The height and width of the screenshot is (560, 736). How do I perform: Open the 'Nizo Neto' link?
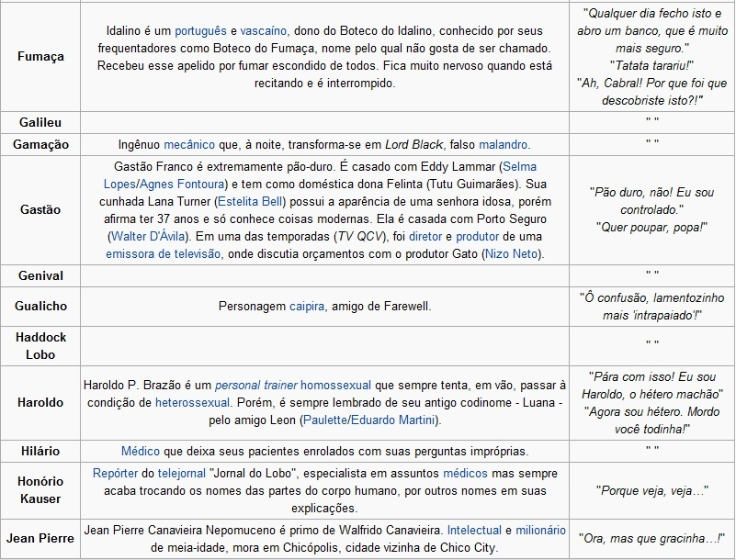point(511,253)
